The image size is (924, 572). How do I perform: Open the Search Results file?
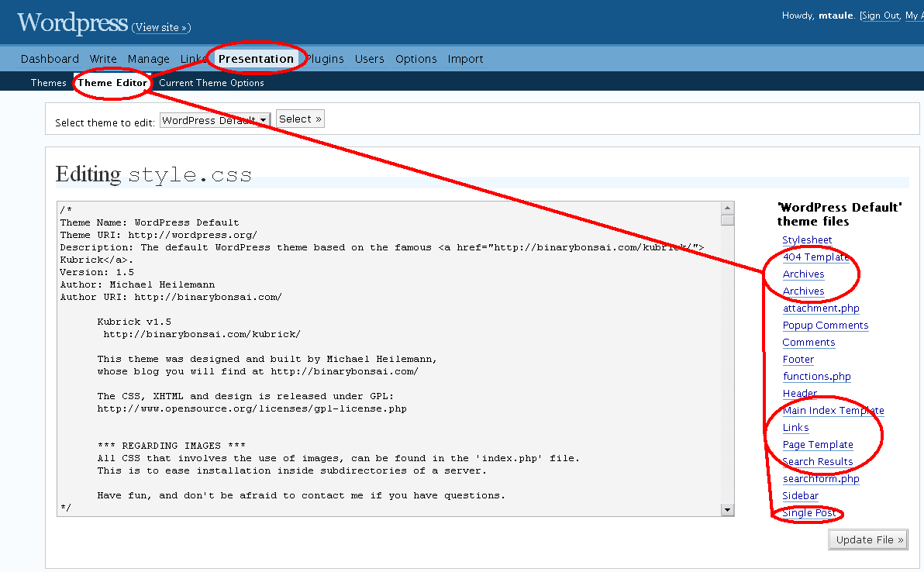tap(817, 462)
